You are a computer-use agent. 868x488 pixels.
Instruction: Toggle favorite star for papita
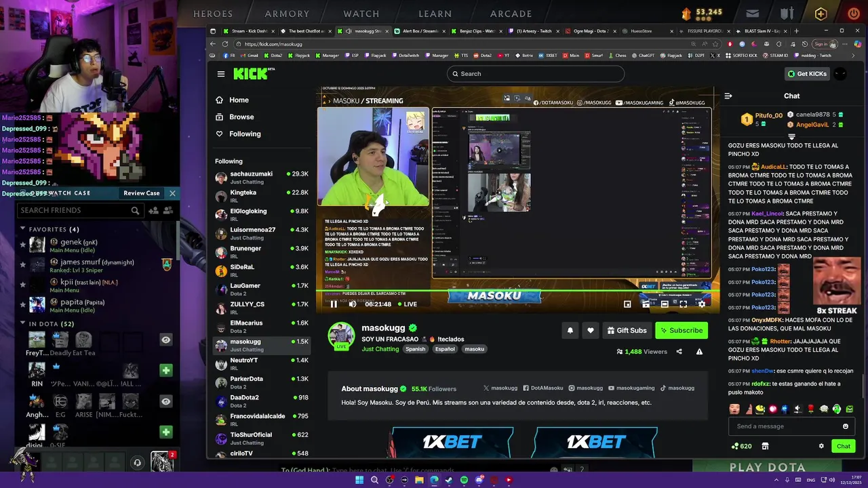22,304
